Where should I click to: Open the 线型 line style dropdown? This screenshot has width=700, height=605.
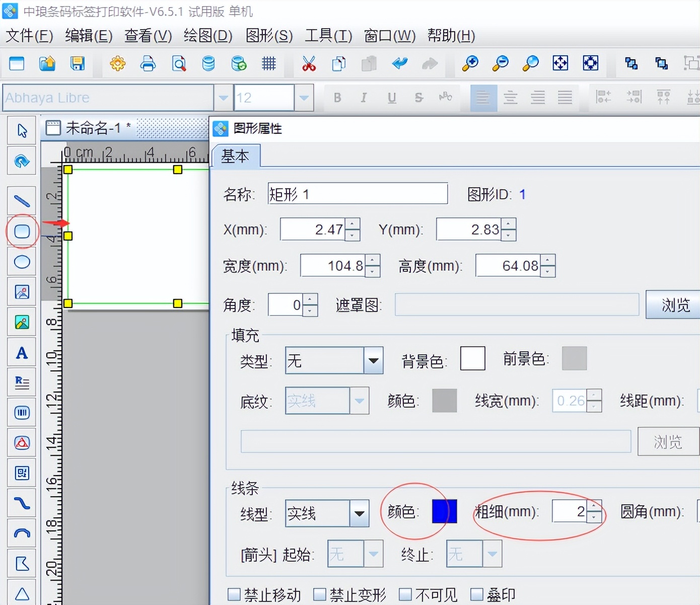click(x=360, y=513)
